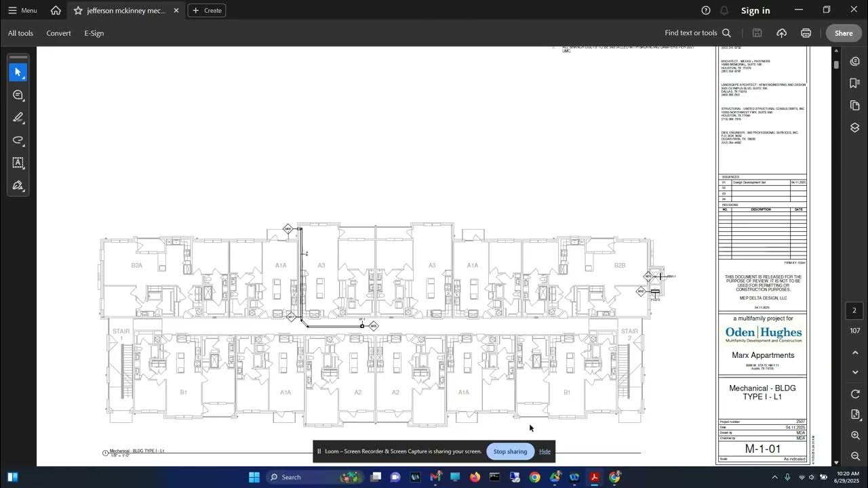This screenshot has width=868, height=488.
Task: Select the Fill and sign pen tool
Action: pos(18,185)
